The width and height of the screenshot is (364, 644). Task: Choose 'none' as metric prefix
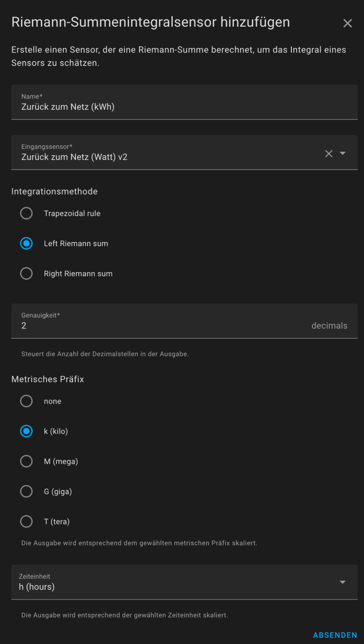26,401
